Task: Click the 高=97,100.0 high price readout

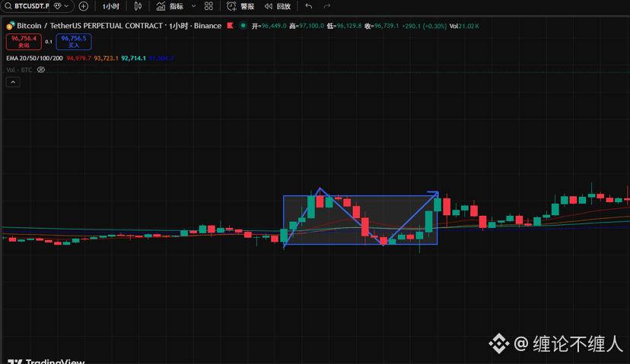Action: (306, 26)
